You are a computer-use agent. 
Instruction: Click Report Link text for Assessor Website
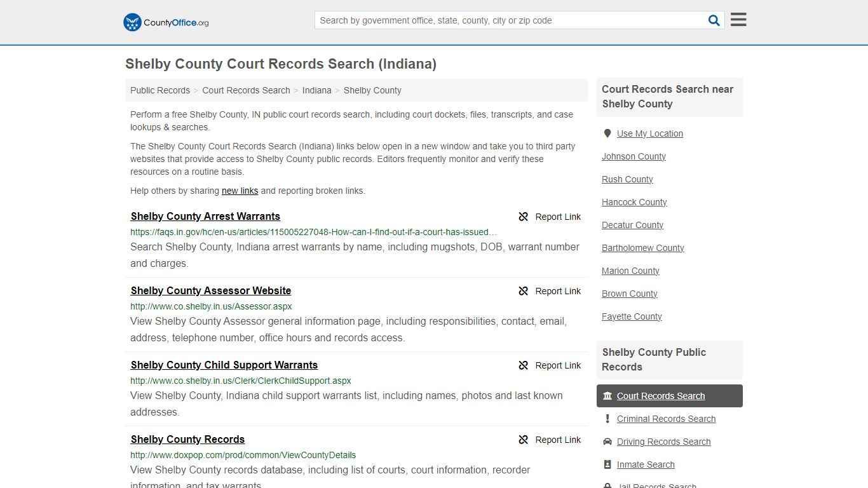pyautogui.click(x=558, y=291)
